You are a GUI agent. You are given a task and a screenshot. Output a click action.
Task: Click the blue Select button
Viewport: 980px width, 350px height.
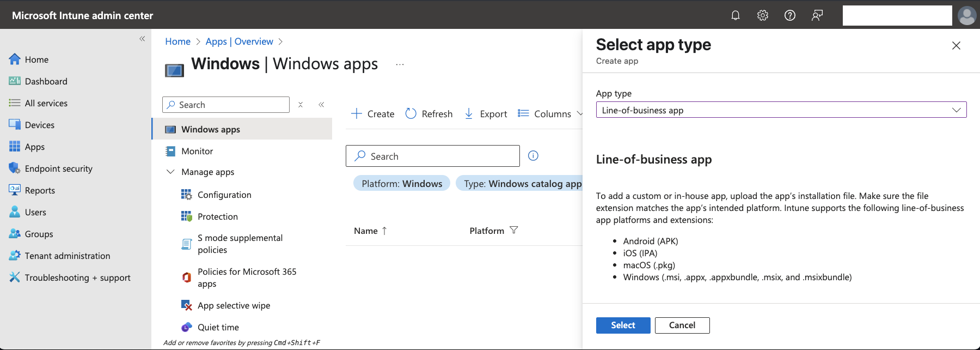click(x=623, y=325)
